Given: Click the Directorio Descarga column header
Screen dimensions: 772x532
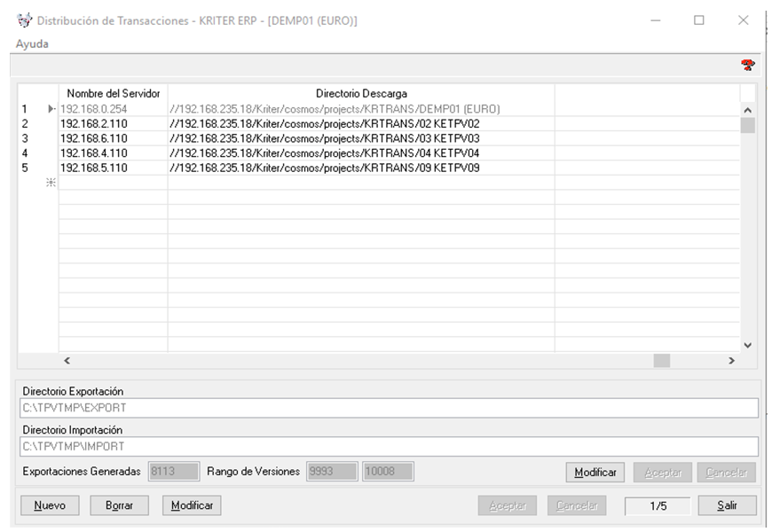Looking at the screenshot, I should (360, 93).
